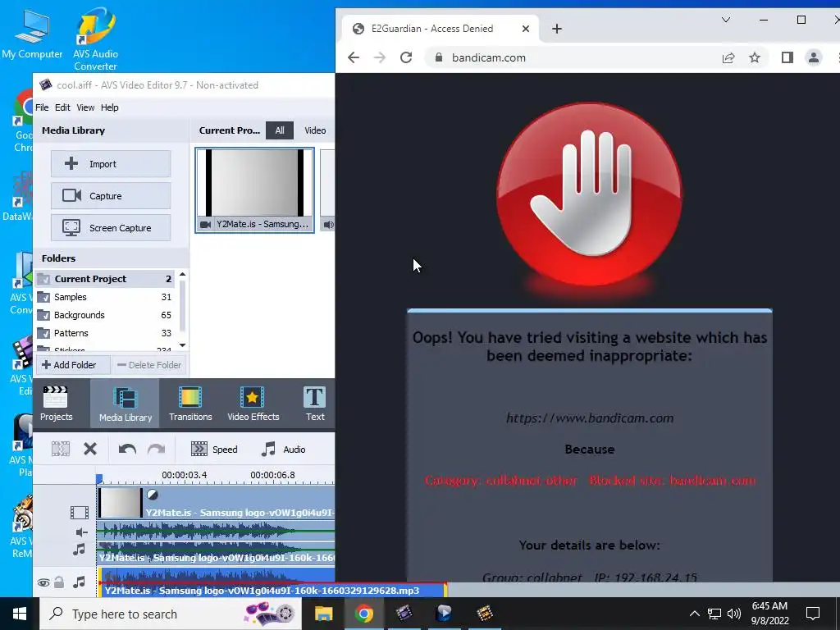This screenshot has width=840, height=630.
Task: Click the split clip timeline icon
Action: point(61,449)
